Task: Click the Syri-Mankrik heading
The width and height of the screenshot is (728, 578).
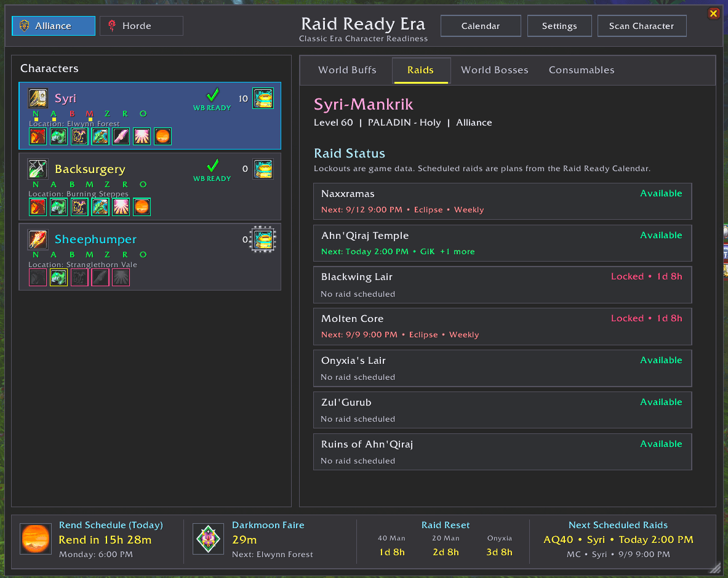Action: (364, 104)
